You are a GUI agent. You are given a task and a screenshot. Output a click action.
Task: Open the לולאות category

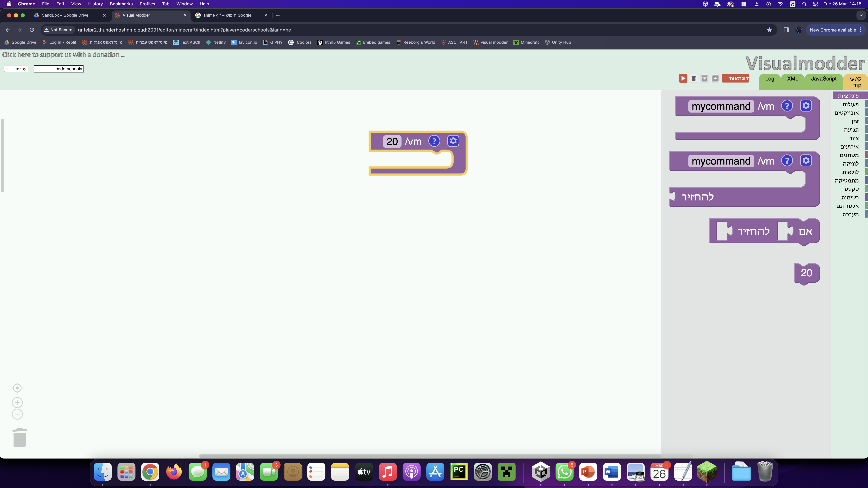(x=850, y=172)
